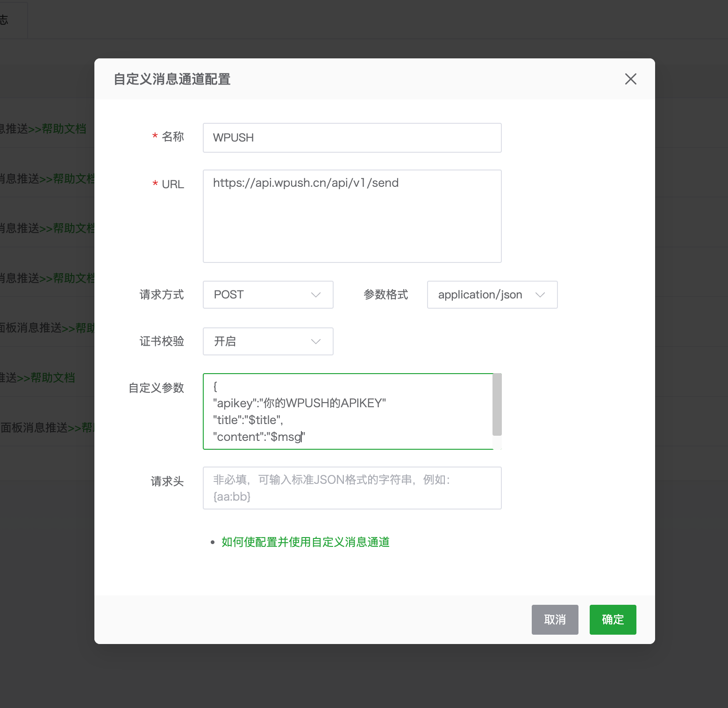Click into the URL text area
The height and width of the screenshot is (708, 728).
point(352,216)
